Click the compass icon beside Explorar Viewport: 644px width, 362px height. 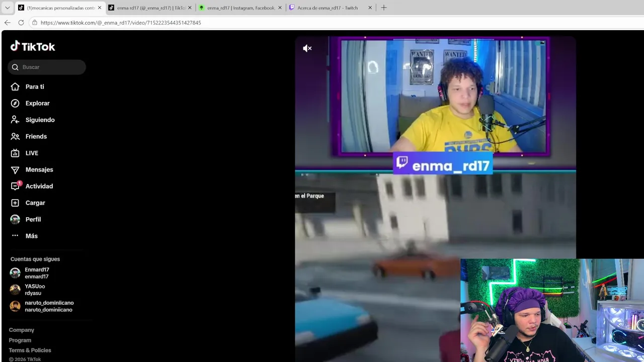click(x=15, y=103)
